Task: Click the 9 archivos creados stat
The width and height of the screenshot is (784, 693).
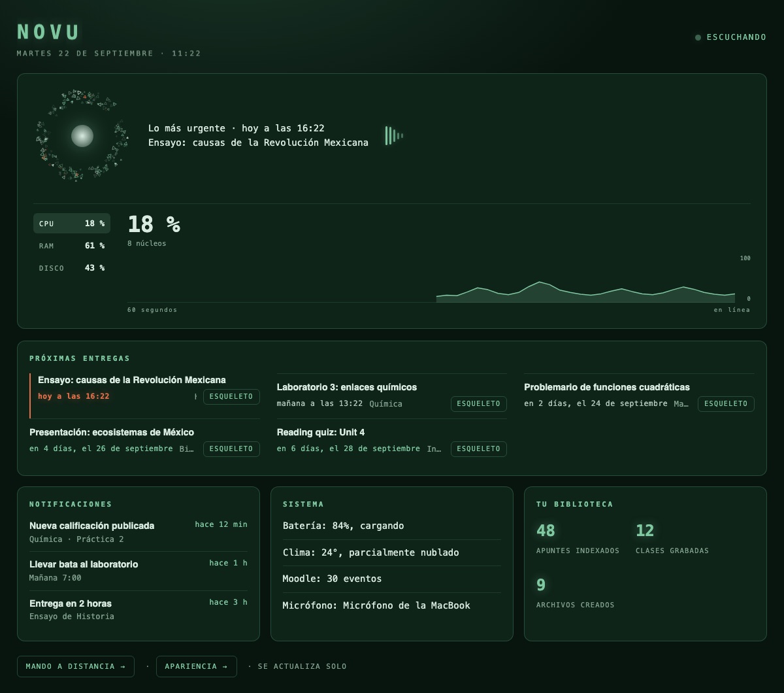Action: [x=575, y=592]
